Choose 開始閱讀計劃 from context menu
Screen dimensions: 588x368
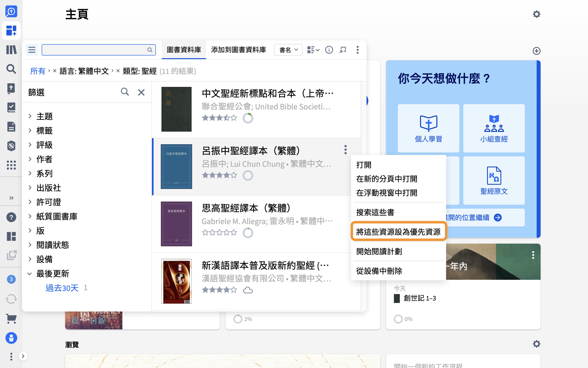pyautogui.click(x=398, y=251)
